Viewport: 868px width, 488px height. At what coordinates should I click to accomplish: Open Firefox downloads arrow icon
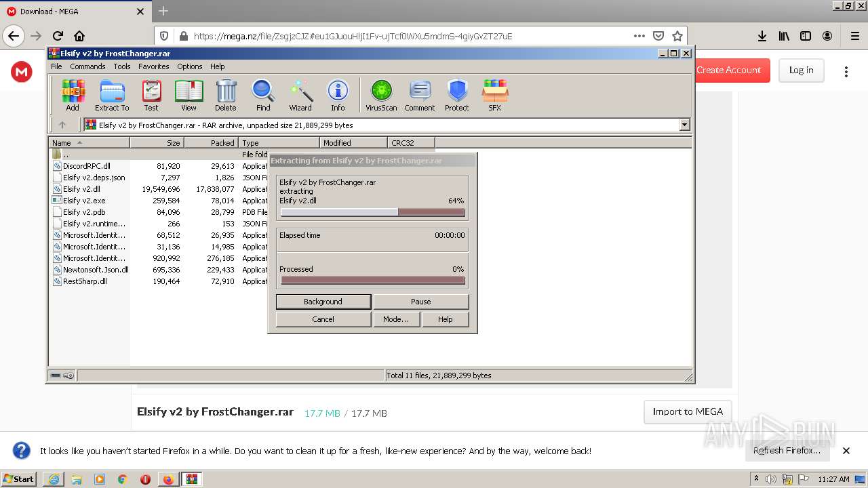(762, 36)
